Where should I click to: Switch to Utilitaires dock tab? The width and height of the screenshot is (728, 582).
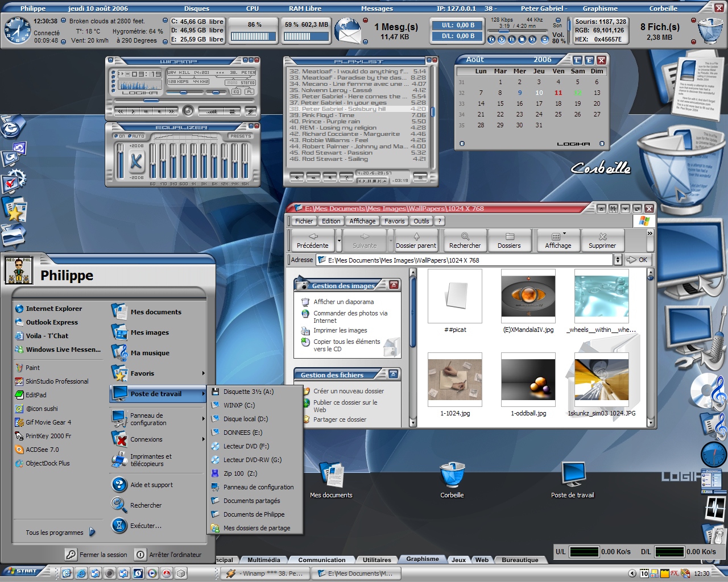pyautogui.click(x=377, y=560)
